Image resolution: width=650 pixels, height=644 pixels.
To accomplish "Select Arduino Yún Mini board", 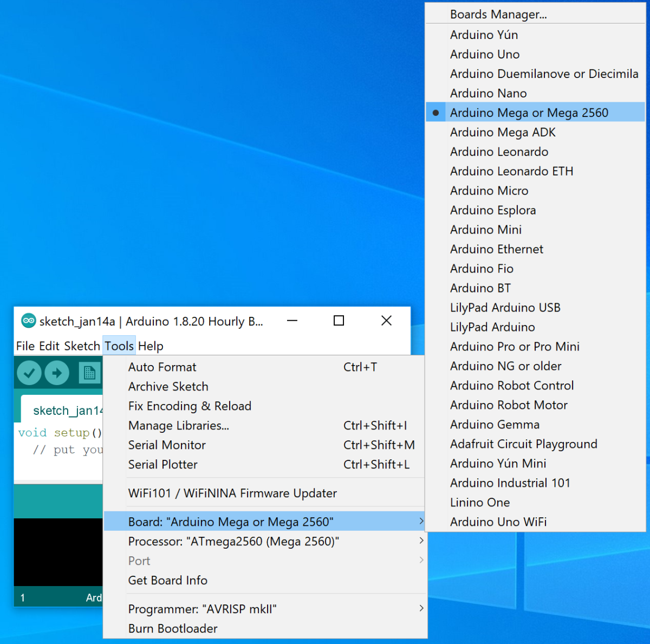I will pos(535,464).
